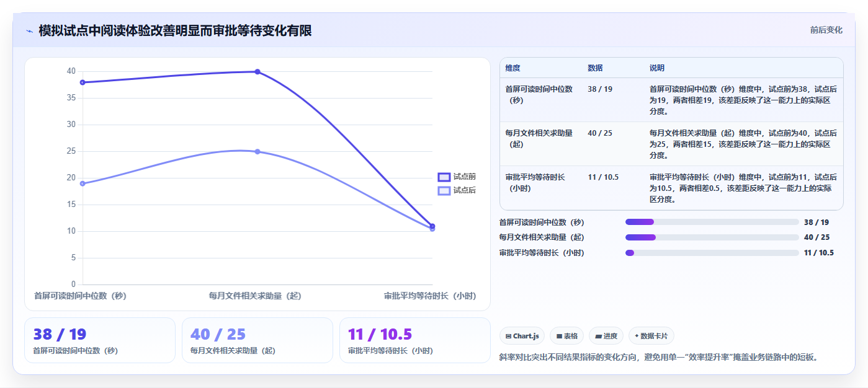Image resolution: width=868 pixels, height=388 pixels.
Task: Click 38 / 19 value beside progress bar
Action: [x=817, y=222]
